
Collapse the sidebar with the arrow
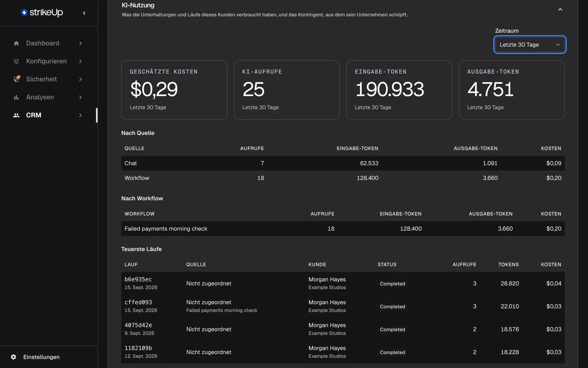[84, 13]
